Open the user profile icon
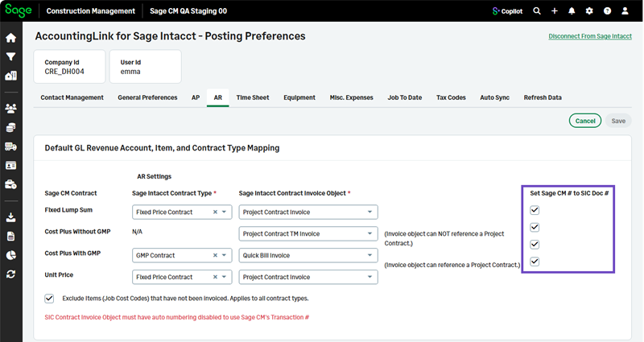 coord(625,11)
